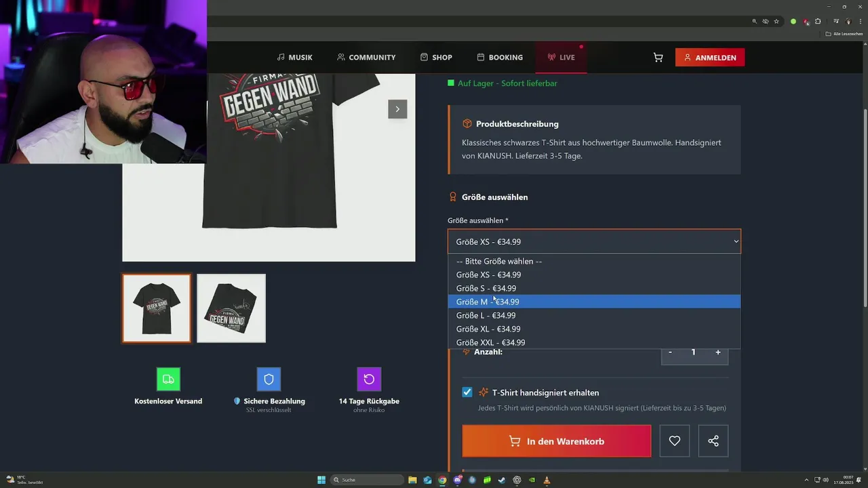
Task: Click the Kostenloser Versand truck icon
Action: pyautogui.click(x=168, y=380)
